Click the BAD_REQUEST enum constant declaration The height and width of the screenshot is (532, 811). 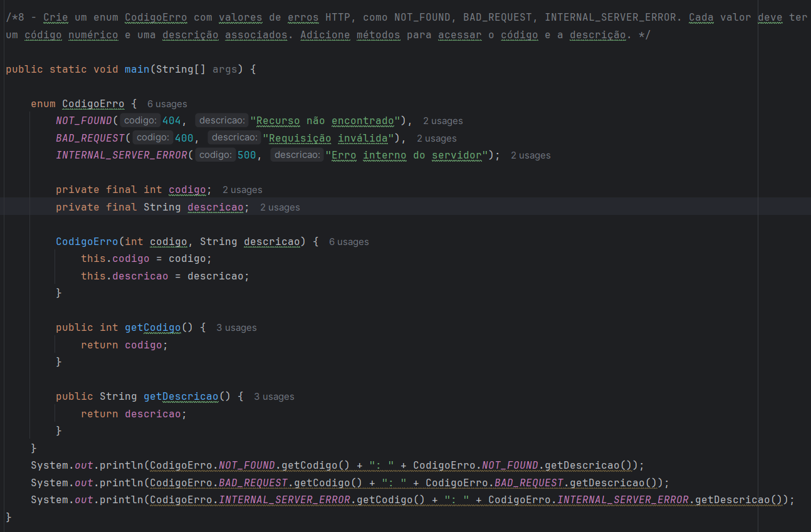(x=90, y=138)
